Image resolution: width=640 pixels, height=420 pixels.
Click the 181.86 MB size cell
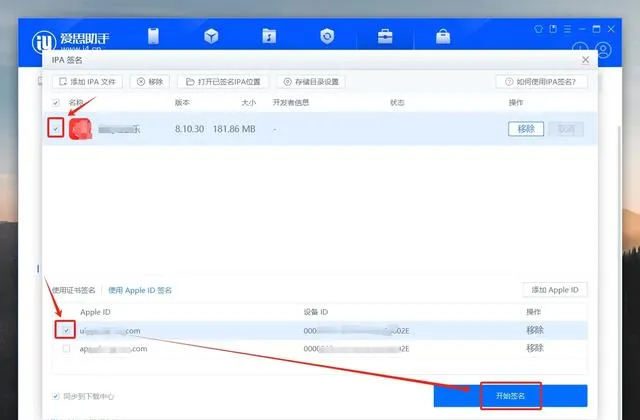(234, 129)
